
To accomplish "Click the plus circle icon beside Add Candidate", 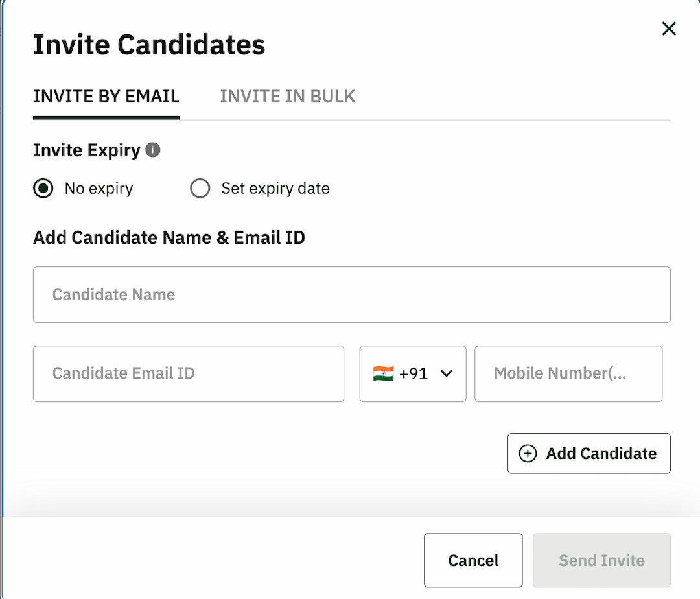I will click(528, 454).
